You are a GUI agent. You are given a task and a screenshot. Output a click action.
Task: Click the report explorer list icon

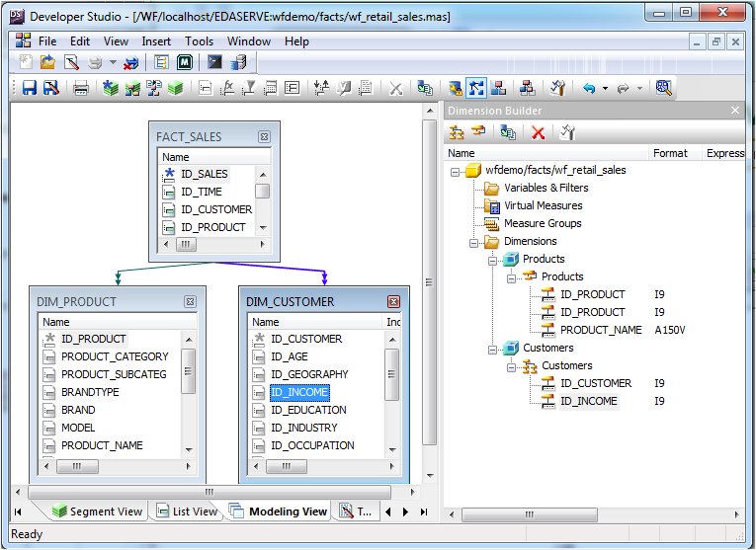[161, 62]
